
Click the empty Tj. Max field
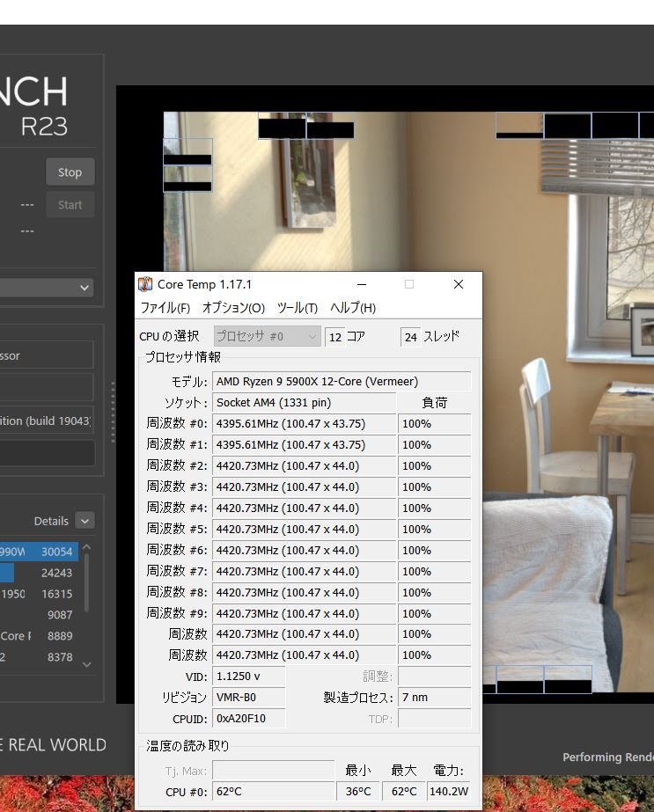point(274,771)
